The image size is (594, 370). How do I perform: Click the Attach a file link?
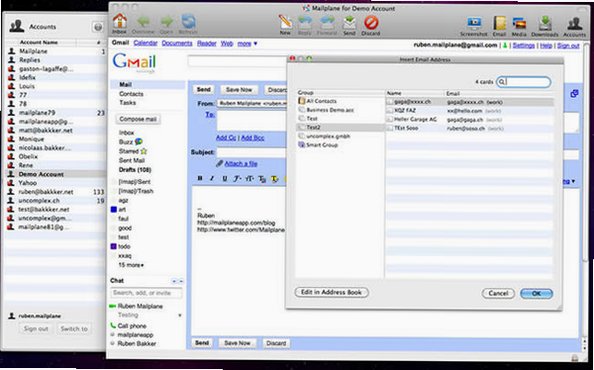tap(241, 164)
